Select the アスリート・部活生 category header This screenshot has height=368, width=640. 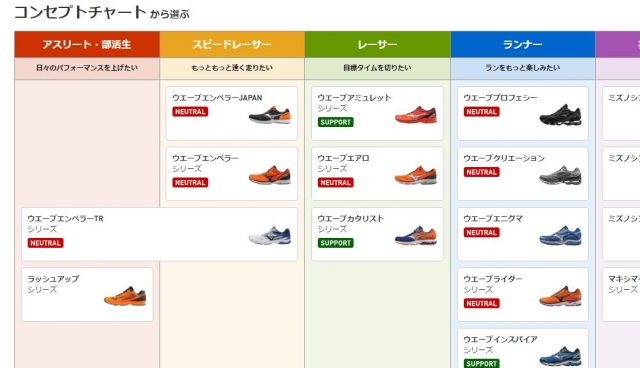[x=87, y=44]
